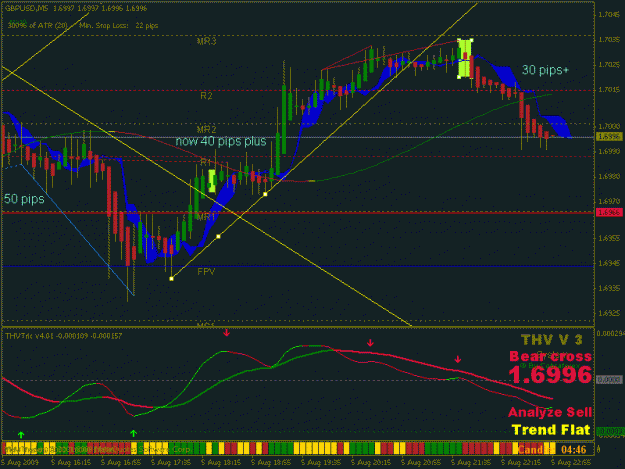Select the 'now 40 pips plus' annotation

[x=221, y=141]
